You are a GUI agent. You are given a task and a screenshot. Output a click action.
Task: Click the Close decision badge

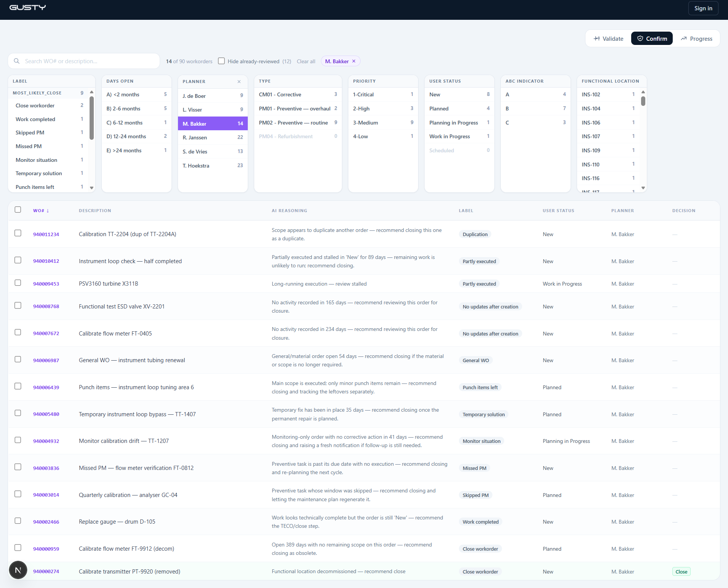[681, 572]
